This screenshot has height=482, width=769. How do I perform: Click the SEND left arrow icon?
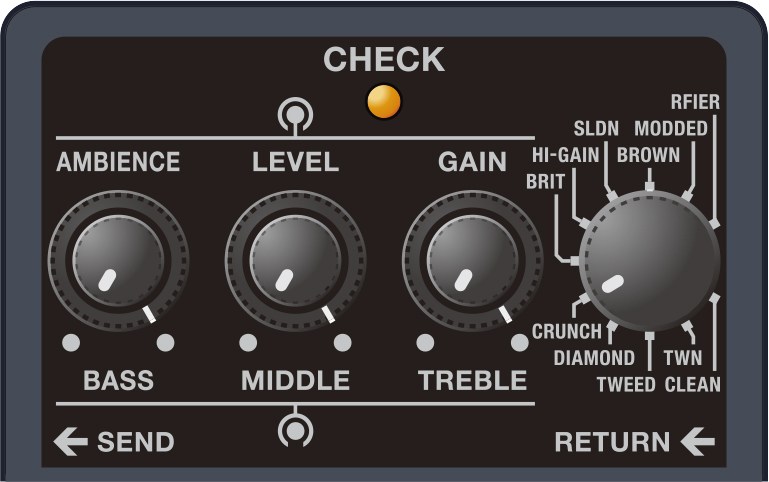tap(70, 441)
